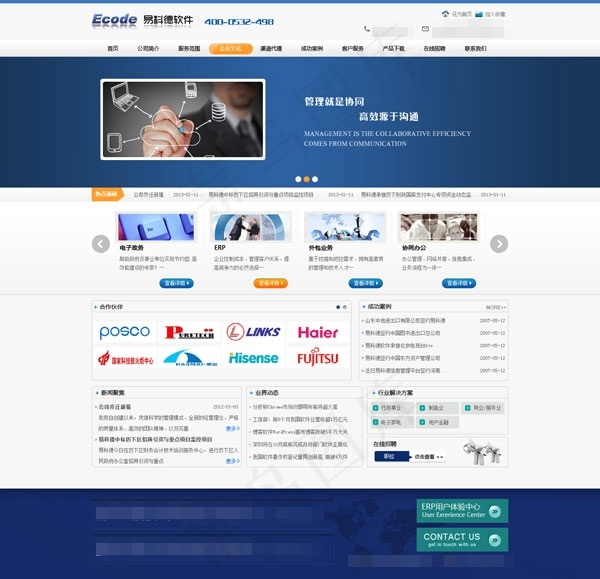600x579 pixels.
Task: Click arrow icon on CONTACT US button
Action: (495, 540)
